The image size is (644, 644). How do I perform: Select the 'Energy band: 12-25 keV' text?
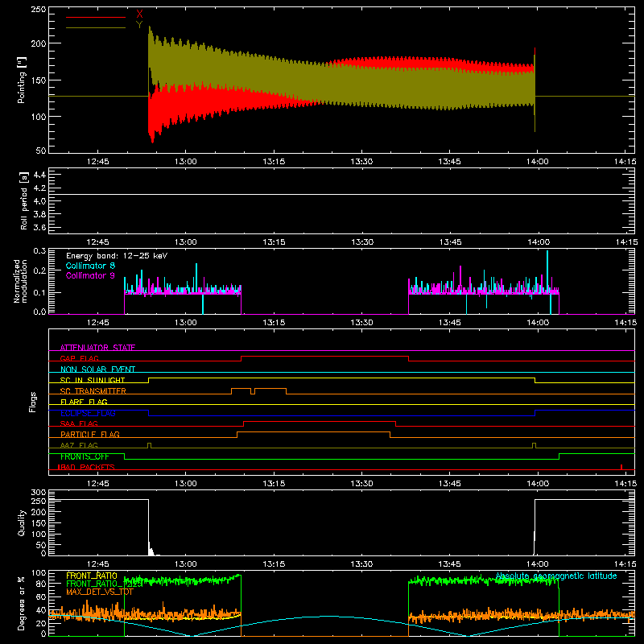click(117, 256)
